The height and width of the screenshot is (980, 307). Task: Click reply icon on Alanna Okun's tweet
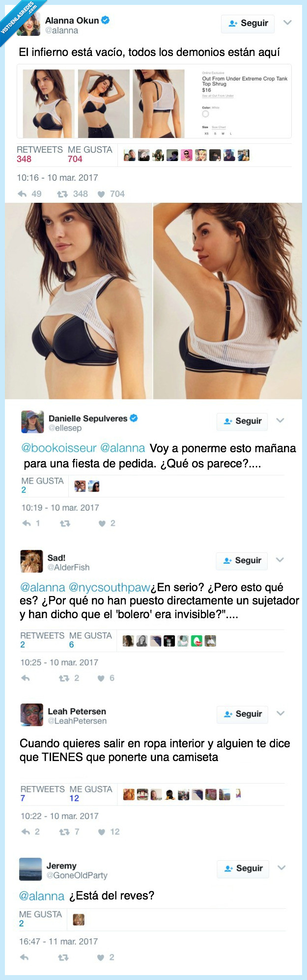(x=22, y=194)
